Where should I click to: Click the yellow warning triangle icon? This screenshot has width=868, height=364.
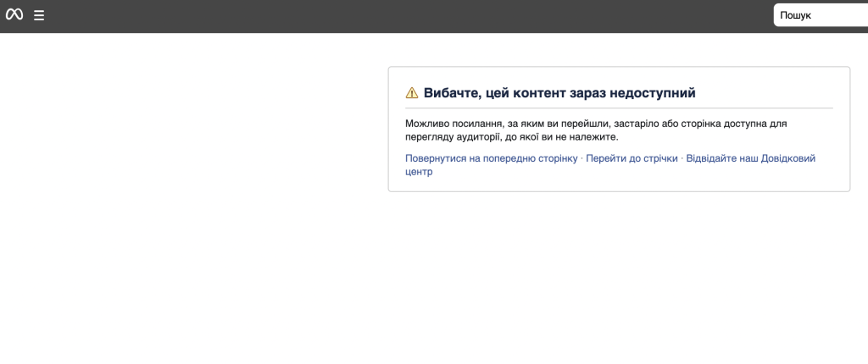[412, 93]
